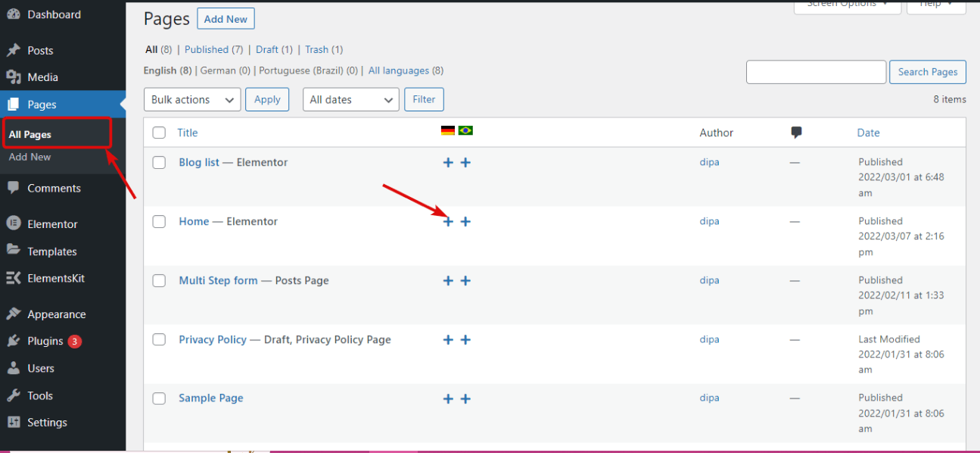The height and width of the screenshot is (453, 980).
Task: Click the Elementor icon in sidebar
Action: [x=13, y=224]
